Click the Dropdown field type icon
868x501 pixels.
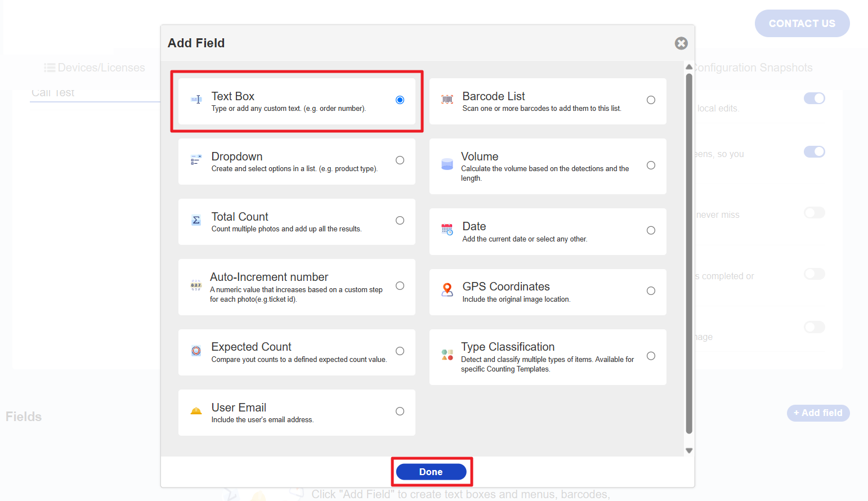[196, 160]
